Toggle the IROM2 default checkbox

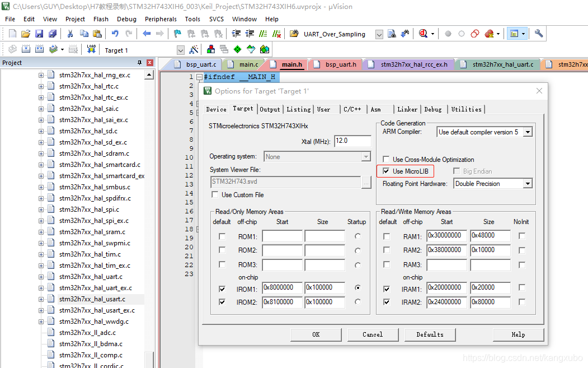(x=222, y=302)
